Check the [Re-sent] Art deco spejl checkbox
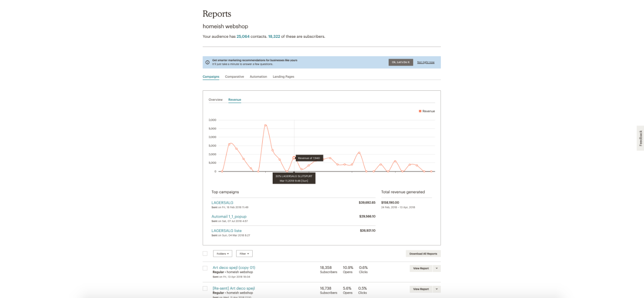 click(205, 288)
